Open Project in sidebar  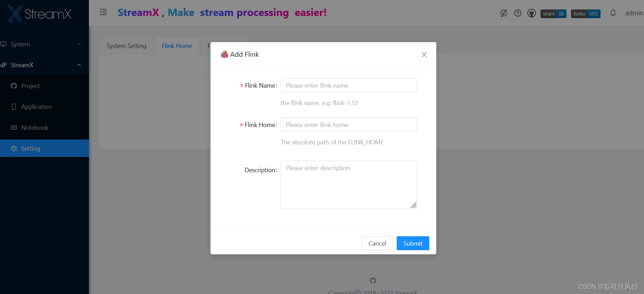pyautogui.click(x=44, y=86)
